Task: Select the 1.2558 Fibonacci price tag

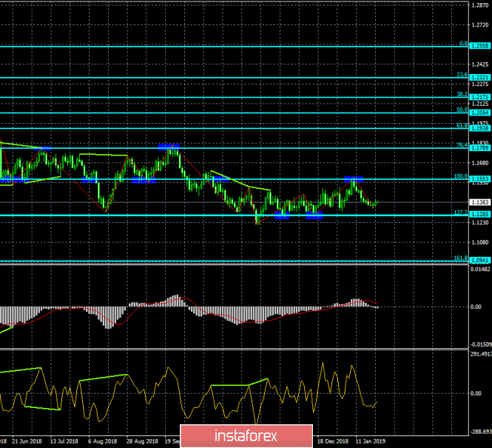Action: [x=479, y=45]
